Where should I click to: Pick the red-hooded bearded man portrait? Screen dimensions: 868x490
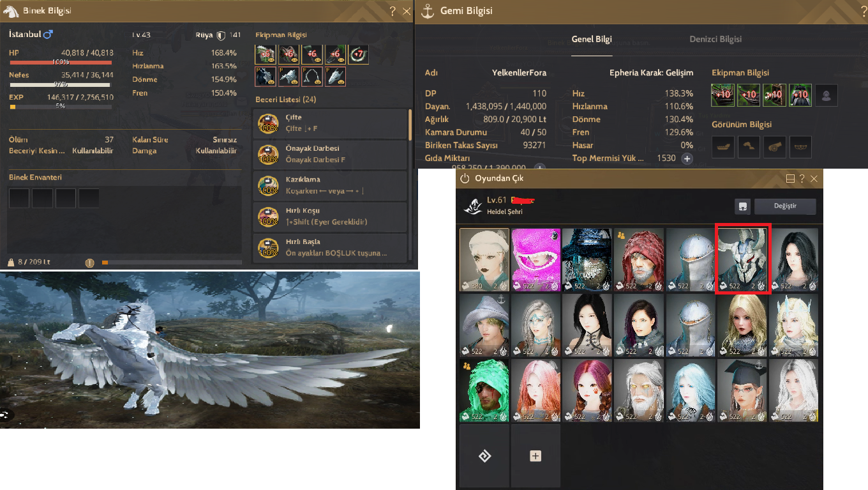coord(639,260)
